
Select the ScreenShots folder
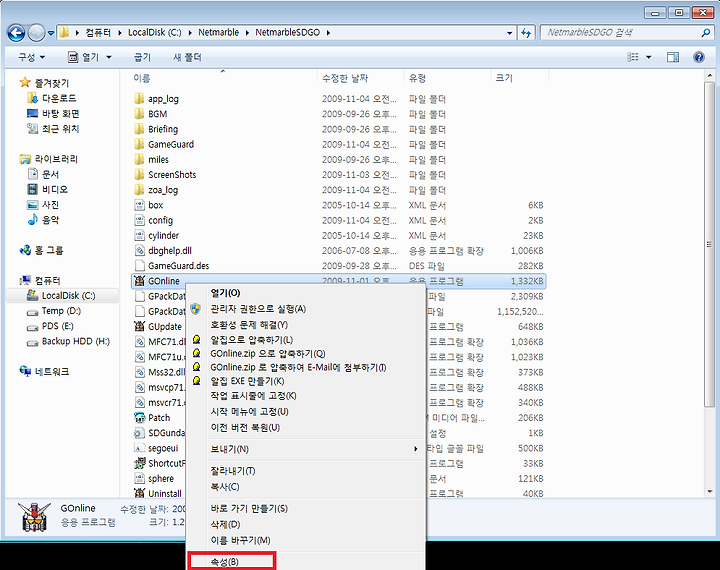coord(171,175)
